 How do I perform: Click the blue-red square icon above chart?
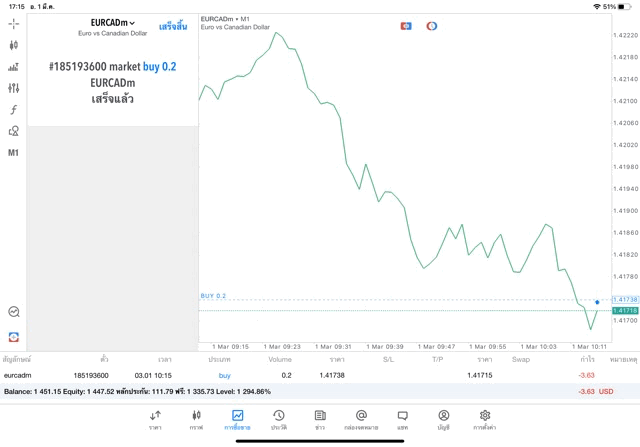coord(406,26)
